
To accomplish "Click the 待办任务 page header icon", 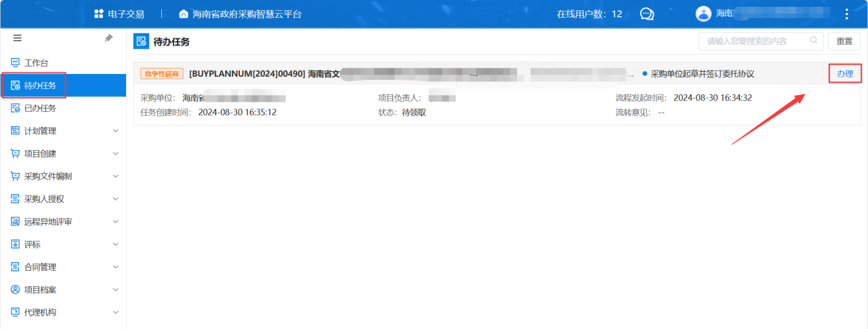I will (x=142, y=41).
